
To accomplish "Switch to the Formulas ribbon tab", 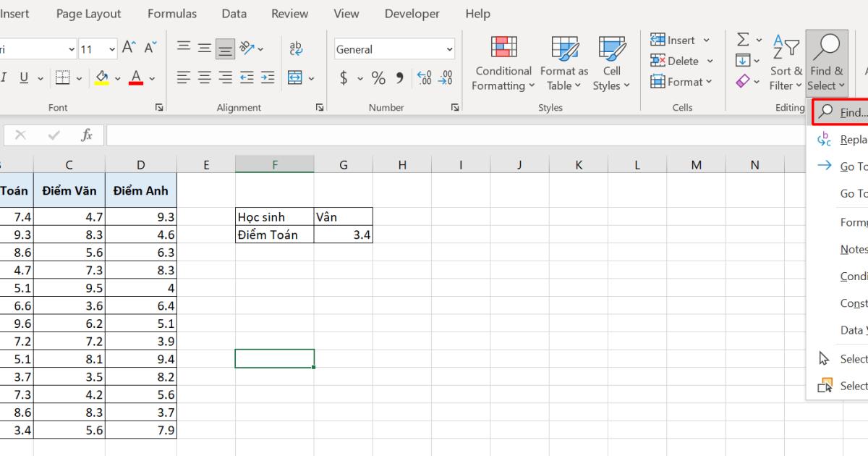I will point(171,13).
